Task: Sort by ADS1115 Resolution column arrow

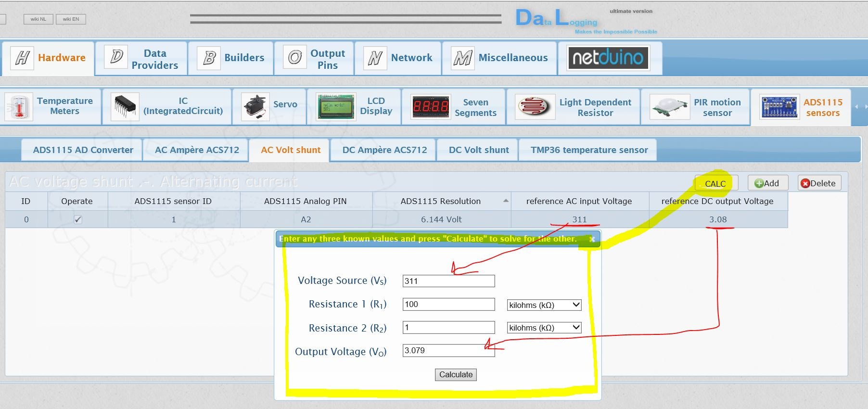Action: pos(506,201)
